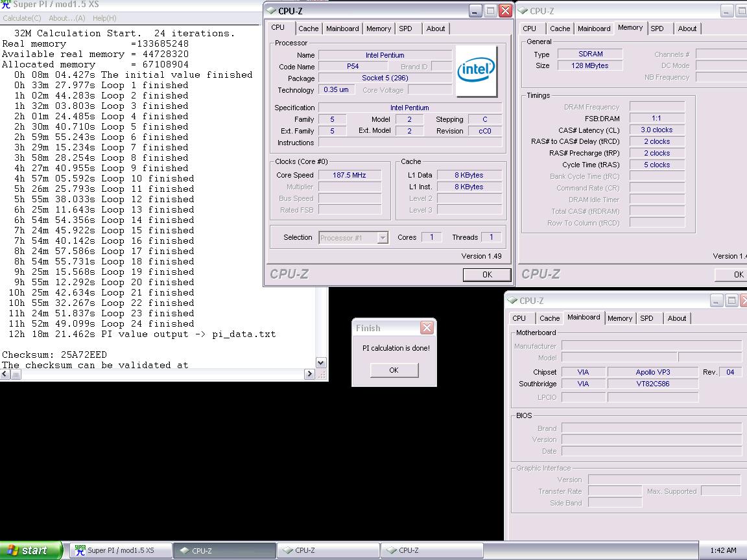Select Cache tab in Mainboard CPU-Z window
The height and width of the screenshot is (560, 747).
[549, 318]
